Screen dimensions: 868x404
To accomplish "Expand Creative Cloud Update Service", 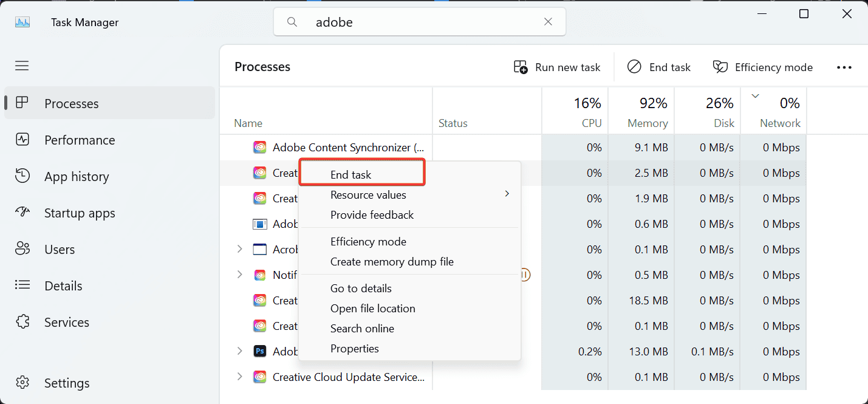I will tap(239, 377).
